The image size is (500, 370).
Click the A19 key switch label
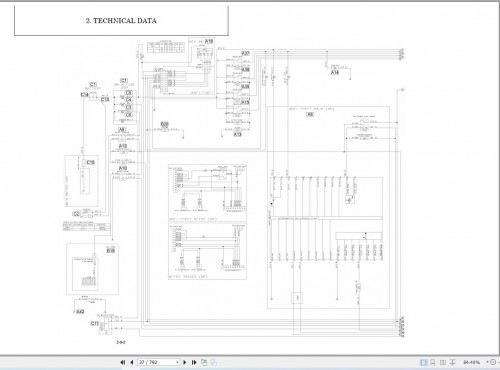pos(209,41)
